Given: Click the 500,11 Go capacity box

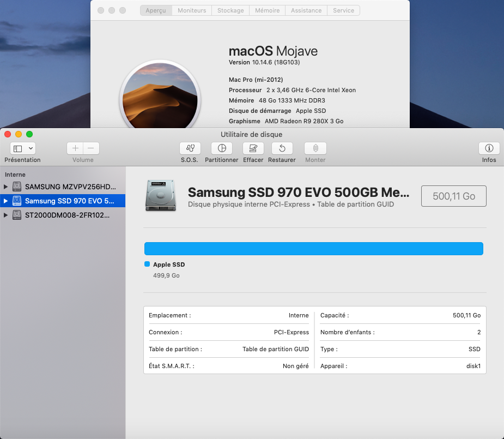Looking at the screenshot, I should [453, 196].
